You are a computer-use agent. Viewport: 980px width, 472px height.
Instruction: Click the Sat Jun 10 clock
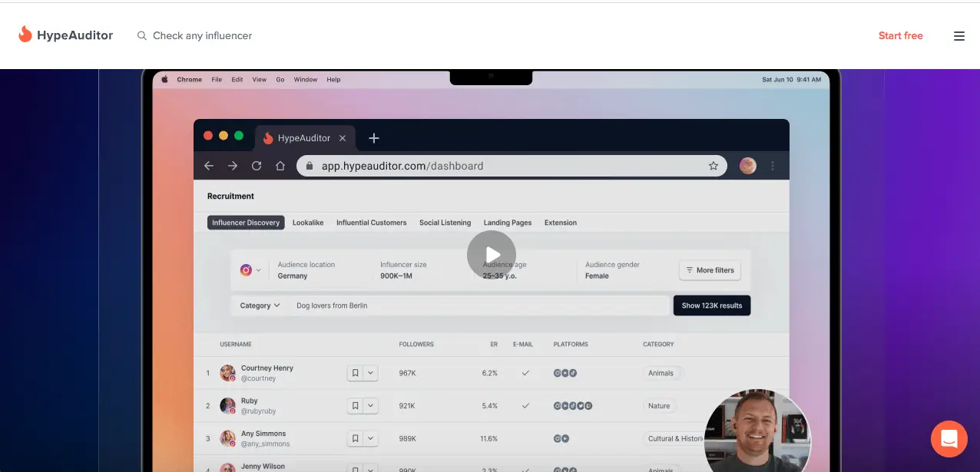[791, 79]
